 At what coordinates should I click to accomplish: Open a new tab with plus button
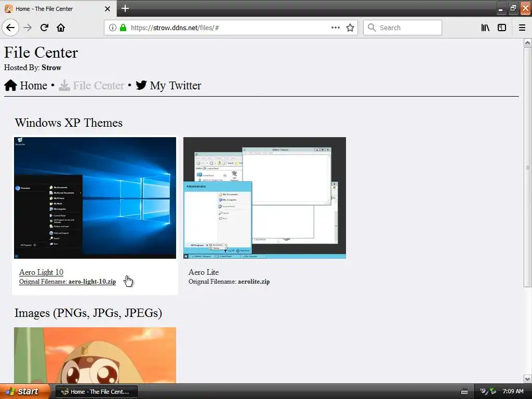coord(125,8)
